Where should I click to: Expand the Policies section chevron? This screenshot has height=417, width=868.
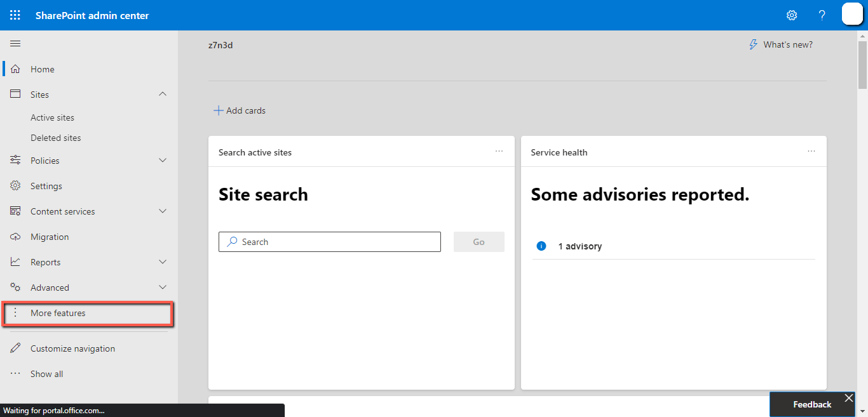pos(163,161)
